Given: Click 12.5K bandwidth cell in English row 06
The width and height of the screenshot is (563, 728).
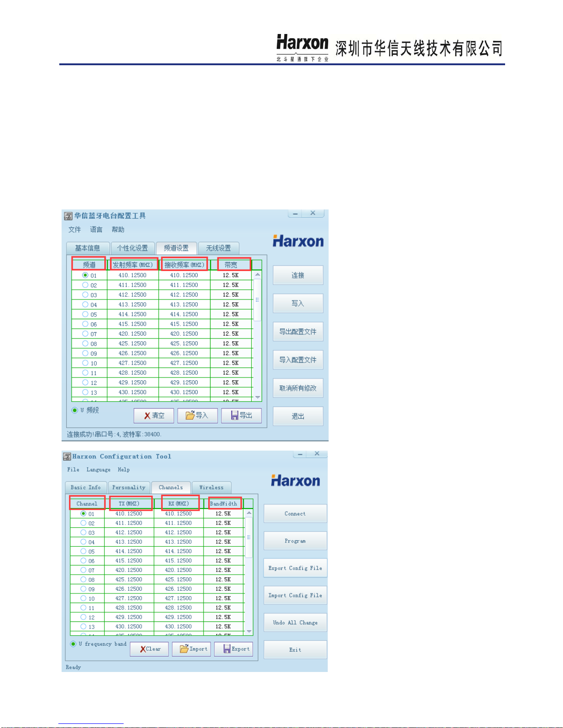Looking at the screenshot, I should [223, 561].
